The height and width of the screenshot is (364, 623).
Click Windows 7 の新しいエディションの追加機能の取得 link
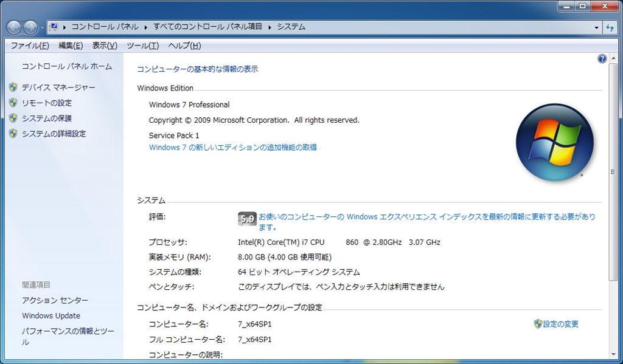(233, 147)
